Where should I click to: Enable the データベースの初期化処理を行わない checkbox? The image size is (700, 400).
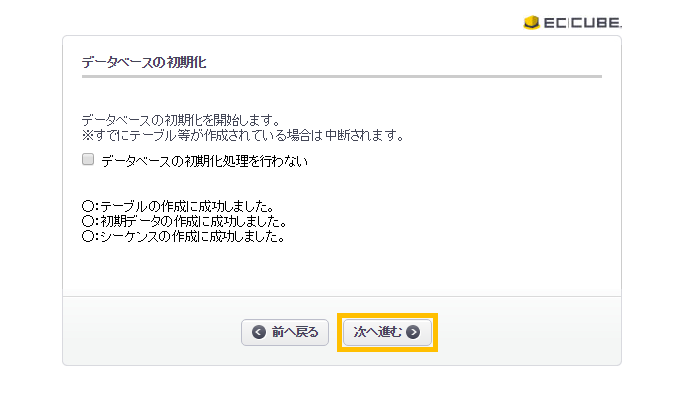point(88,159)
